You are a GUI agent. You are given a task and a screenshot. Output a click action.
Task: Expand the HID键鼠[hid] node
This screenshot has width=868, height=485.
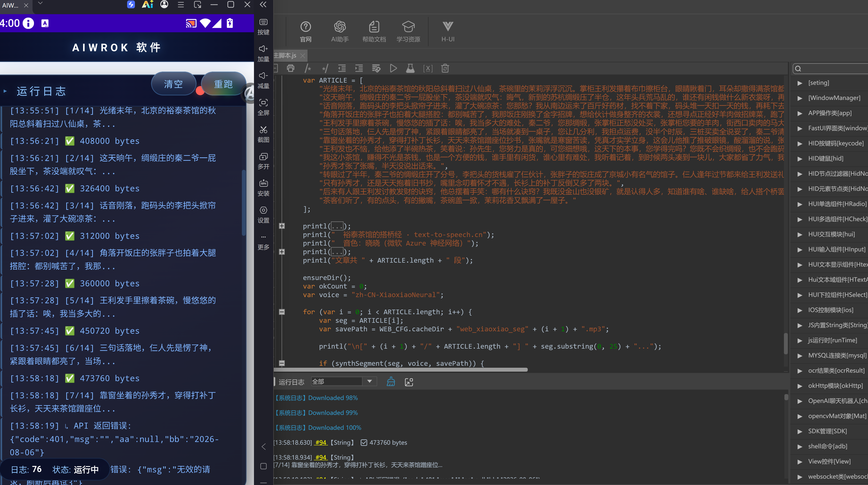point(800,159)
